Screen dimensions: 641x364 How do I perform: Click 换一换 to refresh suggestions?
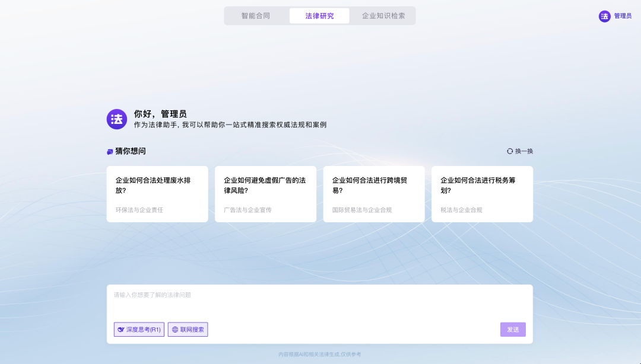tap(524, 151)
